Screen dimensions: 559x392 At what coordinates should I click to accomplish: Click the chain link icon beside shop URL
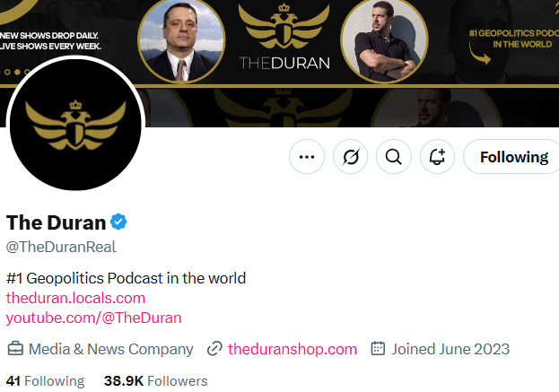click(x=214, y=349)
